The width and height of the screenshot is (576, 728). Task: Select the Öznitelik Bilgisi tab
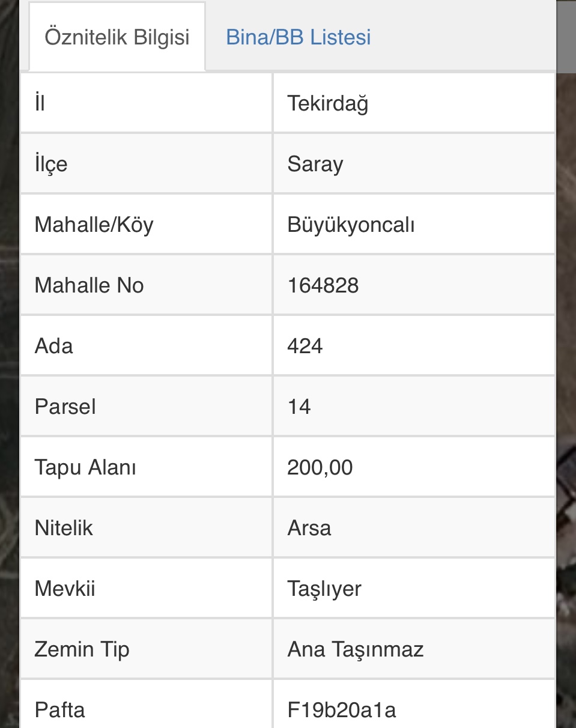tap(117, 37)
